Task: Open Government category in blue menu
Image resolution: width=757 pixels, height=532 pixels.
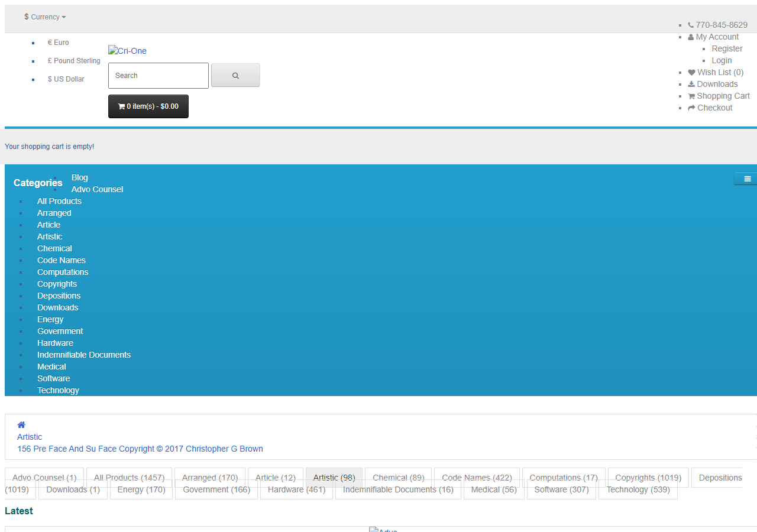Action: [x=60, y=331]
